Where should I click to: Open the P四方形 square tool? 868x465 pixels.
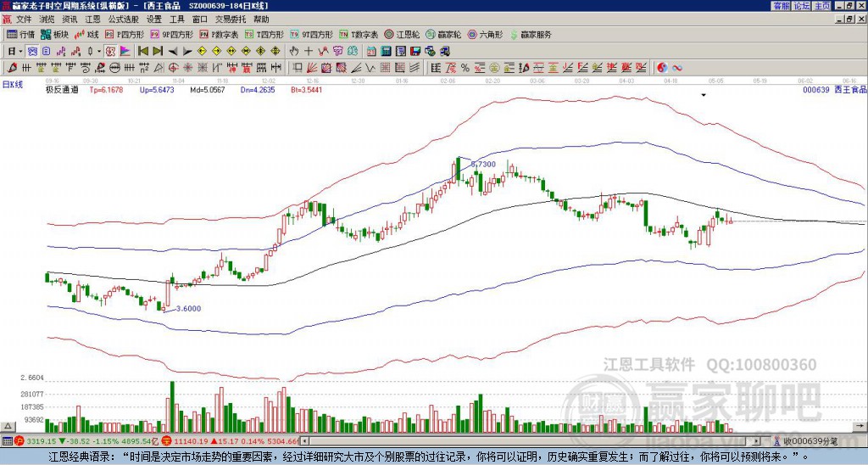click(125, 34)
